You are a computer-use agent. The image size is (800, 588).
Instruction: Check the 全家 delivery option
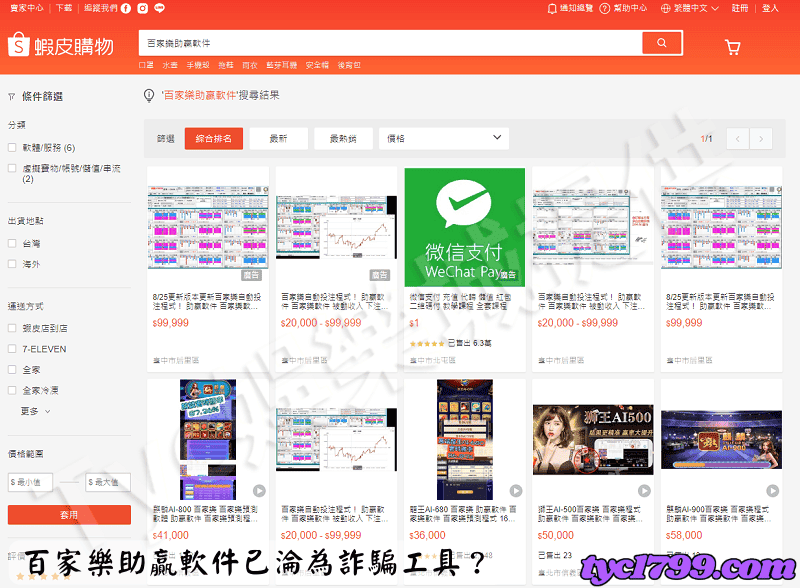pyautogui.click(x=12, y=370)
